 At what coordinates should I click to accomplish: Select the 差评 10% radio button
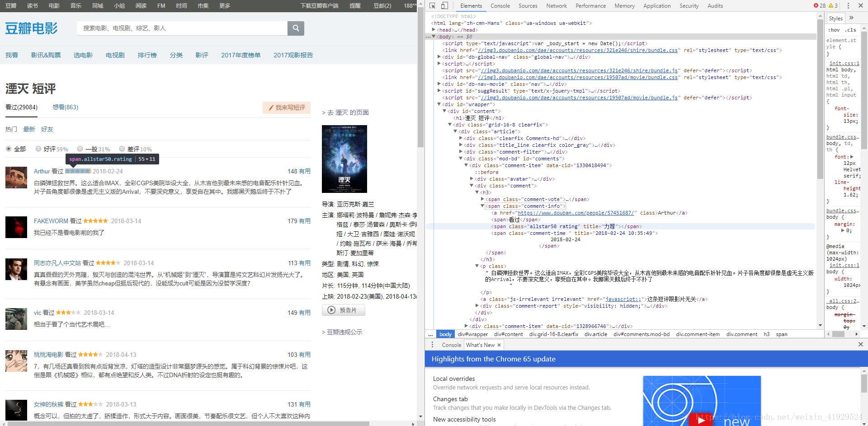tap(122, 149)
